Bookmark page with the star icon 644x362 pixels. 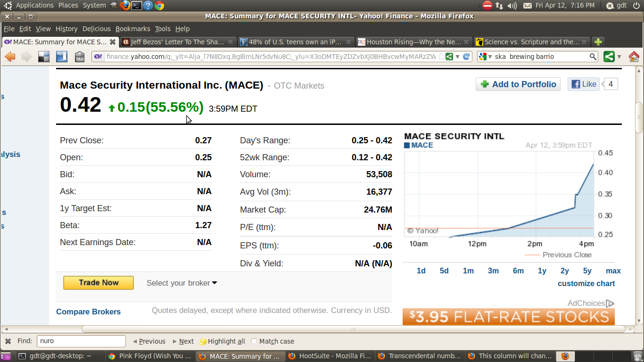click(x=441, y=57)
